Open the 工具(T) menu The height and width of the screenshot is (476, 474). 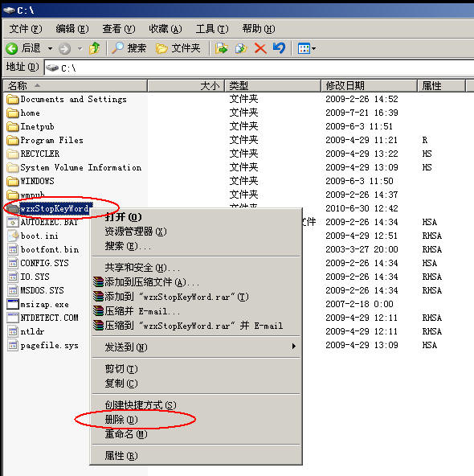pyautogui.click(x=212, y=29)
